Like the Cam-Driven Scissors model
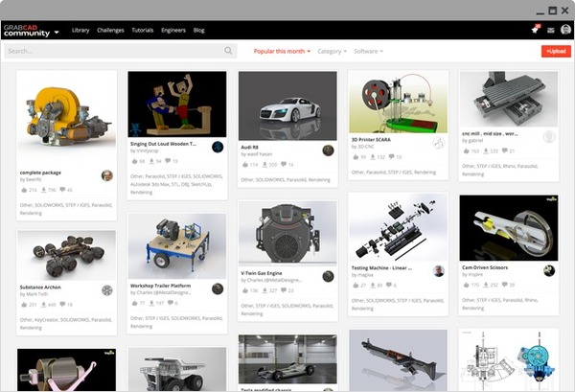This screenshot has height=392, width=575. tap(466, 285)
